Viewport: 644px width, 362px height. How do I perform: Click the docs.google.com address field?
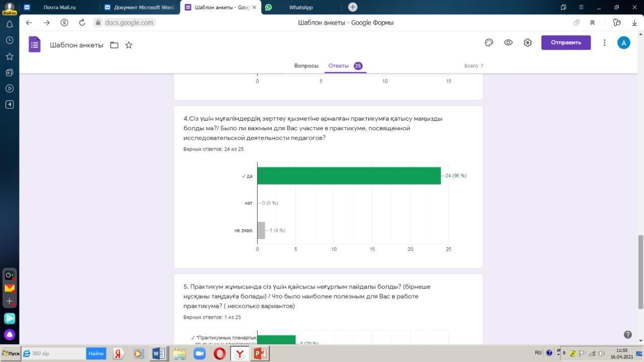(x=130, y=23)
